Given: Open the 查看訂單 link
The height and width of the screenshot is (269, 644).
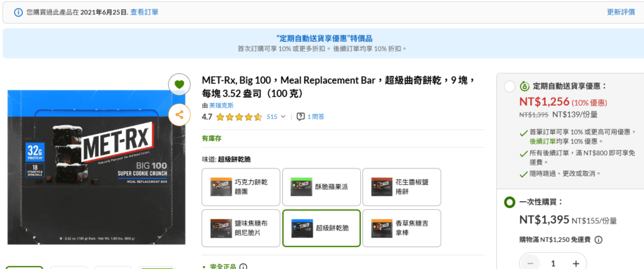Looking at the screenshot, I should (145, 12).
